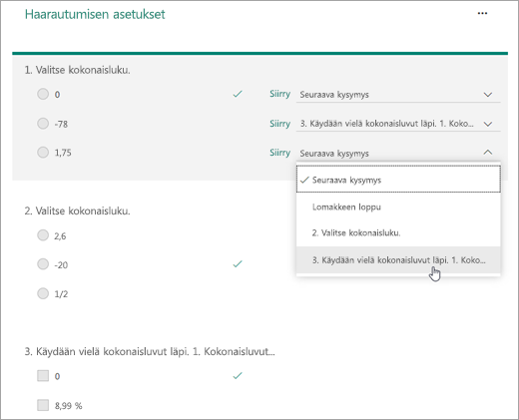Viewport: 519px width, 420px height.
Task: Click question title '1. Valitse kokonaisluku.'
Action: click(77, 70)
